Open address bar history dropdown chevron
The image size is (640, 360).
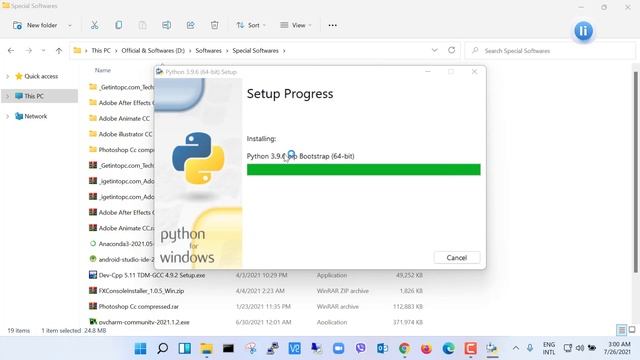tap(435, 50)
